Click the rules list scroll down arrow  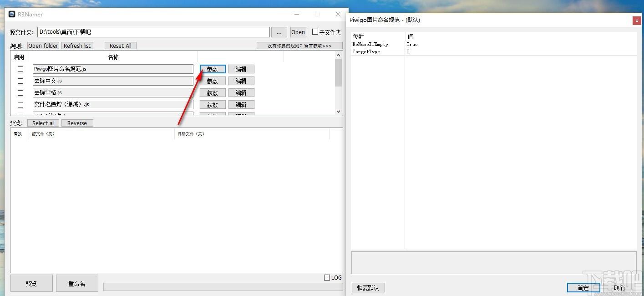click(338, 112)
